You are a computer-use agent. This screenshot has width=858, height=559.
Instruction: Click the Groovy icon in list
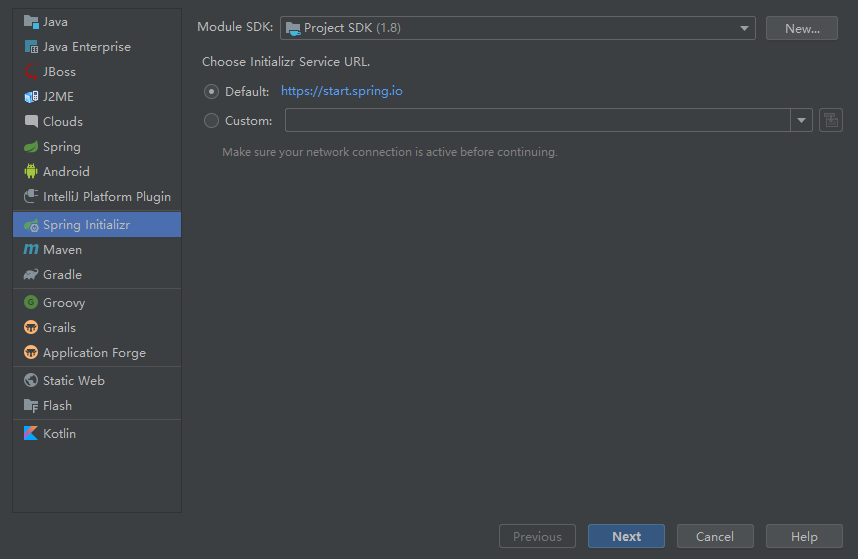[x=31, y=303]
